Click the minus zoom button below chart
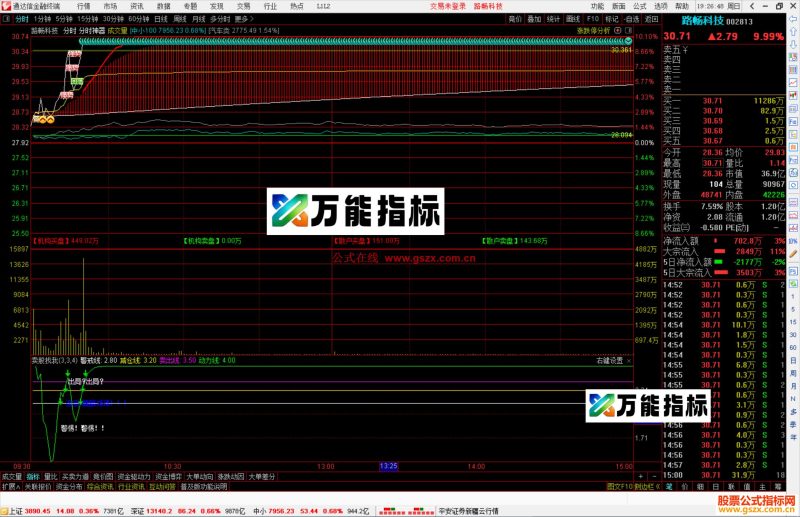Screen dimensions: 800x517 click(654, 476)
